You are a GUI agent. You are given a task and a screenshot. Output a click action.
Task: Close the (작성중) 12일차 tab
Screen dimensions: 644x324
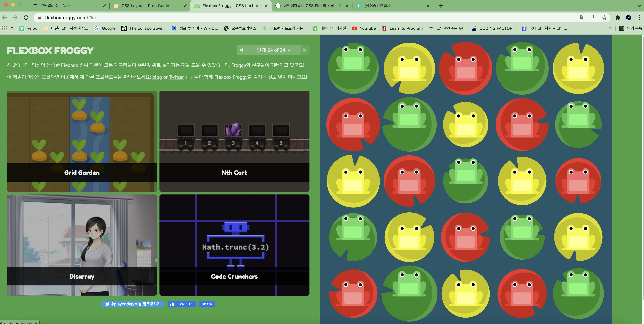pos(428,5)
